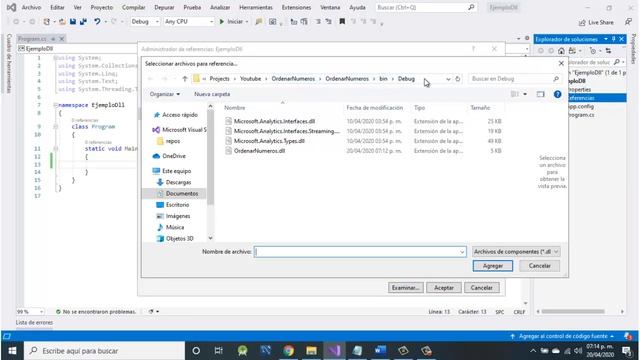
Task: Sort files by the Tamaño column
Action: (x=480, y=108)
